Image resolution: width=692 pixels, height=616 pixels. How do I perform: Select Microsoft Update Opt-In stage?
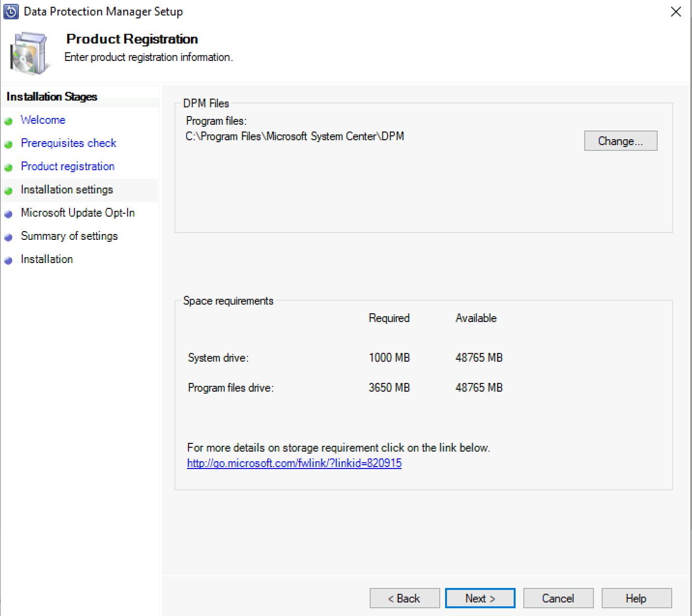pyautogui.click(x=78, y=213)
